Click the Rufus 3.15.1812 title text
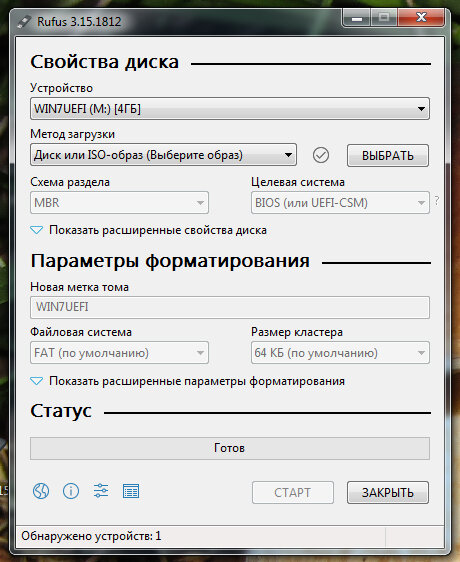This screenshot has width=460, height=562. 79,22
